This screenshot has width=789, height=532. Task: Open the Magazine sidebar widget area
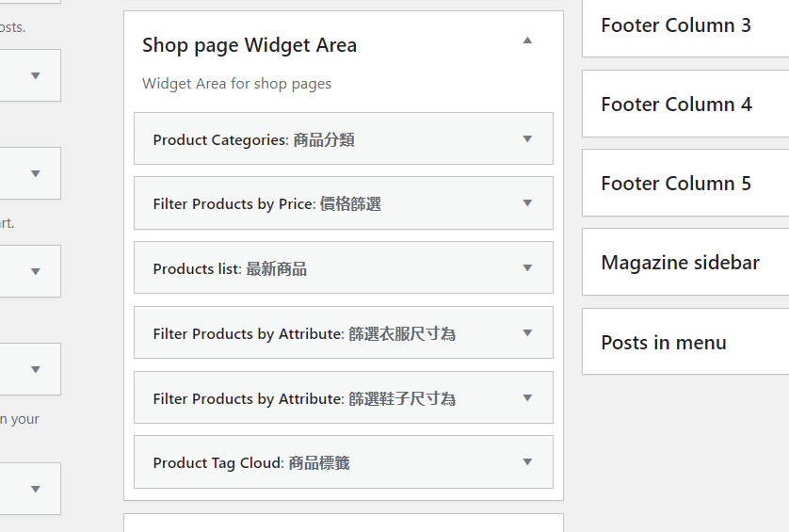[x=680, y=263]
